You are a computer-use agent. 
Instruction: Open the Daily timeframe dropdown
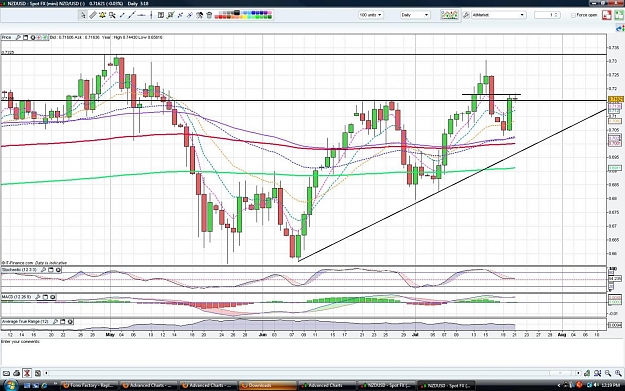point(415,15)
